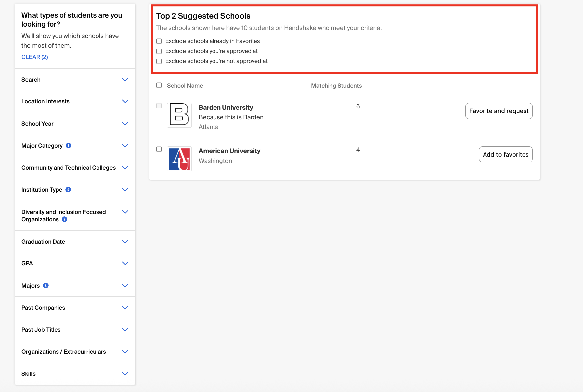Viewport: 583px width, 392px height.
Task: Click the GPA filter label
Action: (27, 263)
